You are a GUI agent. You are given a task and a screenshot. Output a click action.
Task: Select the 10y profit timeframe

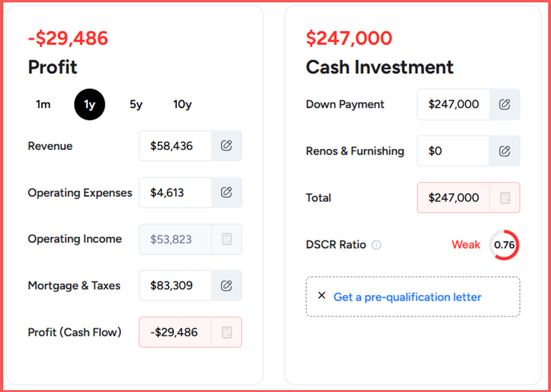click(182, 105)
